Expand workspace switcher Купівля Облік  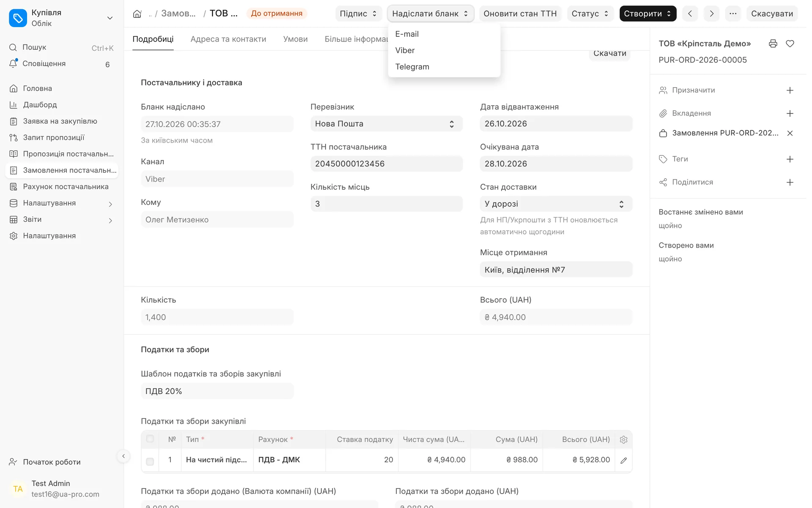[61, 18]
